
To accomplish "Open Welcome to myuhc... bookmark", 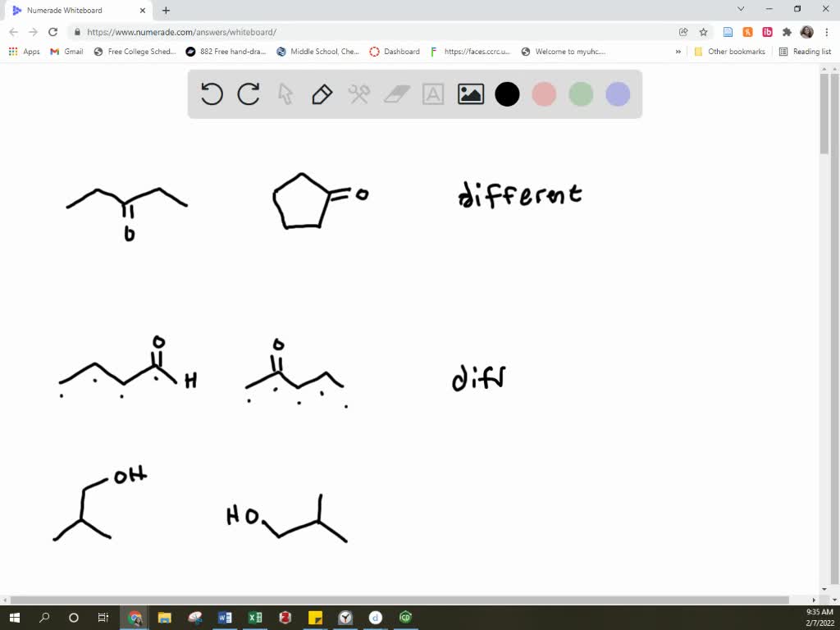I will click(564, 52).
